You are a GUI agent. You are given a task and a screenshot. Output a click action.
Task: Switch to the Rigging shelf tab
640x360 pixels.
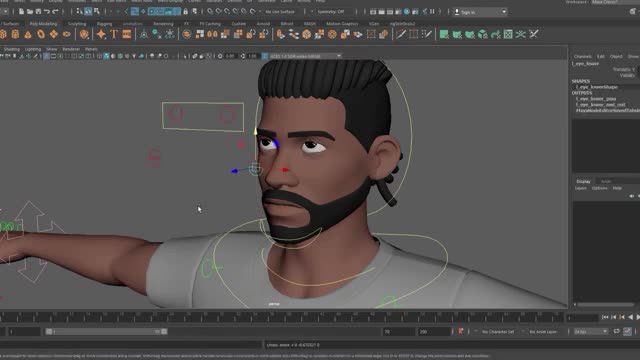(104, 24)
